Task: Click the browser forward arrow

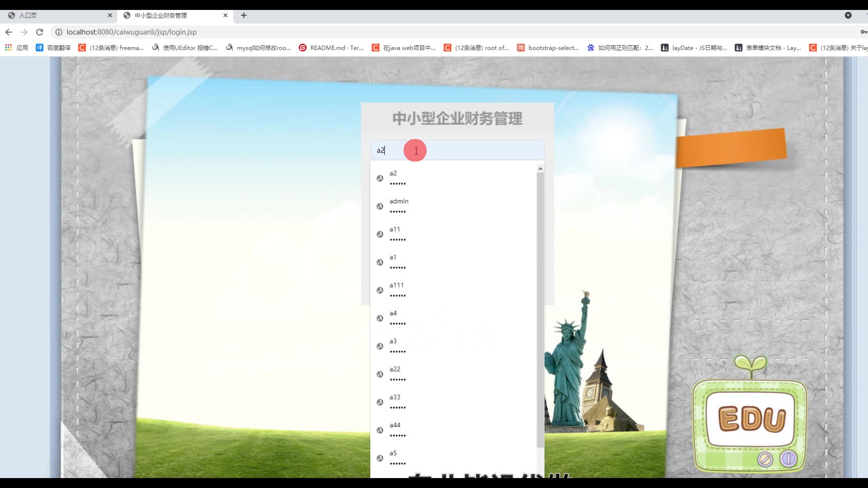Action: (x=24, y=32)
